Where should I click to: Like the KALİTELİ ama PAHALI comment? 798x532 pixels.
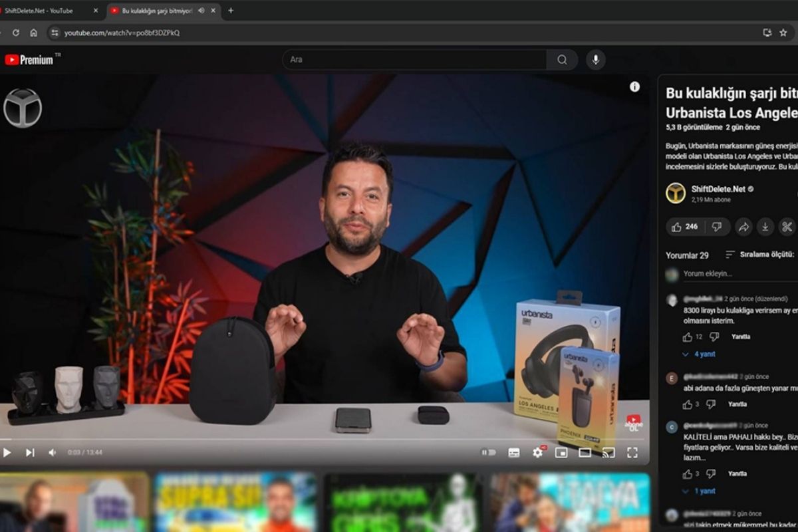688,474
